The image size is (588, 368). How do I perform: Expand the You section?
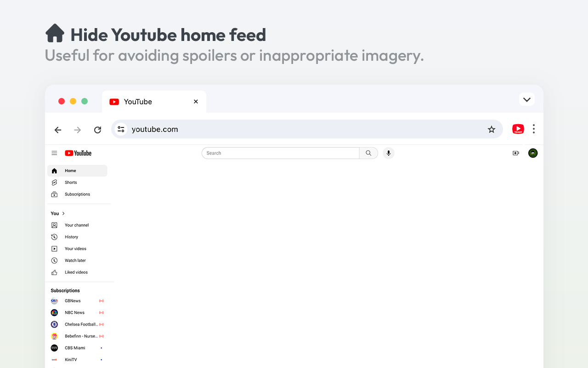[x=58, y=213]
